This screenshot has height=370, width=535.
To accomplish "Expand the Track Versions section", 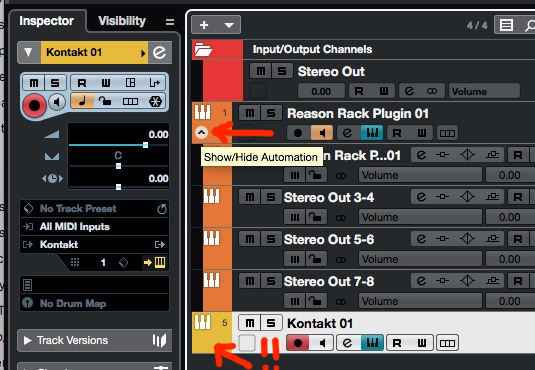I will click(28, 340).
